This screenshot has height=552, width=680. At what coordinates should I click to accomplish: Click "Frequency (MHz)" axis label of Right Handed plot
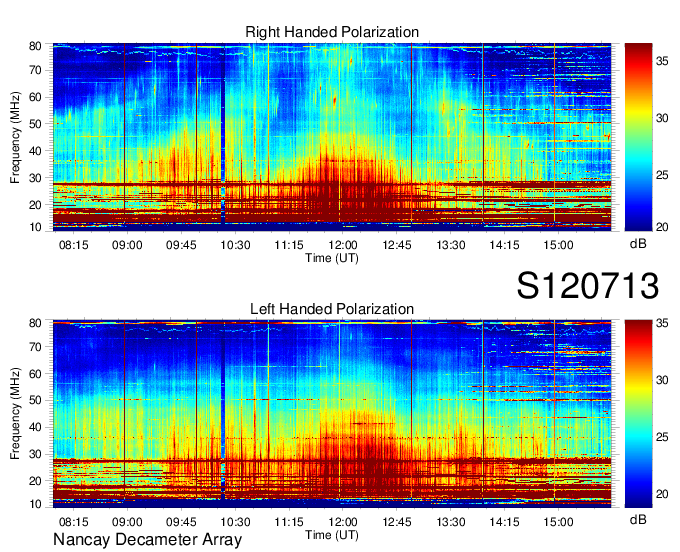coord(15,137)
